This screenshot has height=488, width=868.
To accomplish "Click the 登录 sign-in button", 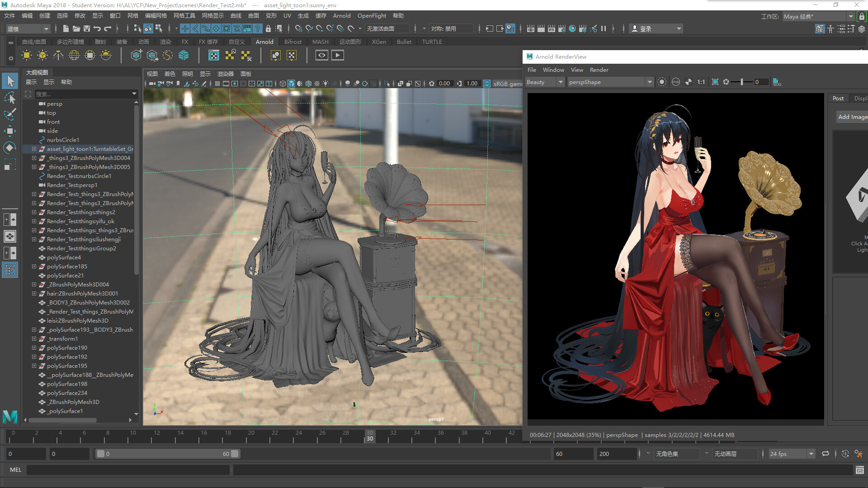I will pos(656,28).
